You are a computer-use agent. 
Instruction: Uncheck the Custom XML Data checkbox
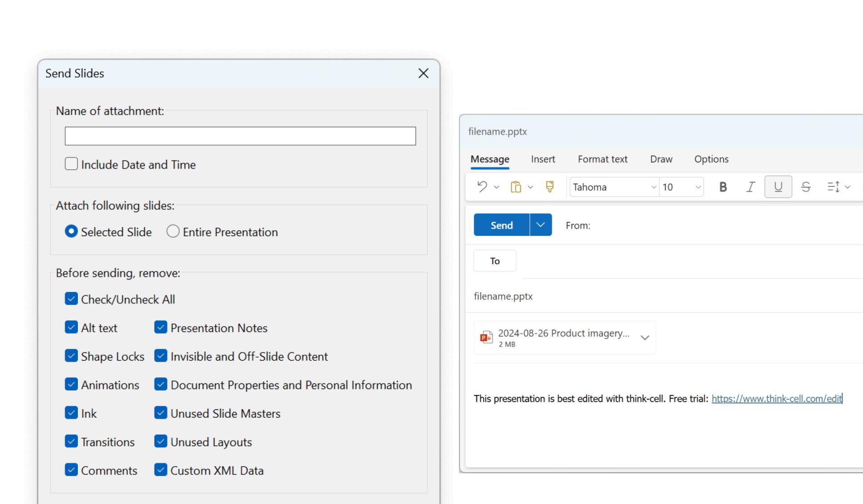pyautogui.click(x=161, y=470)
